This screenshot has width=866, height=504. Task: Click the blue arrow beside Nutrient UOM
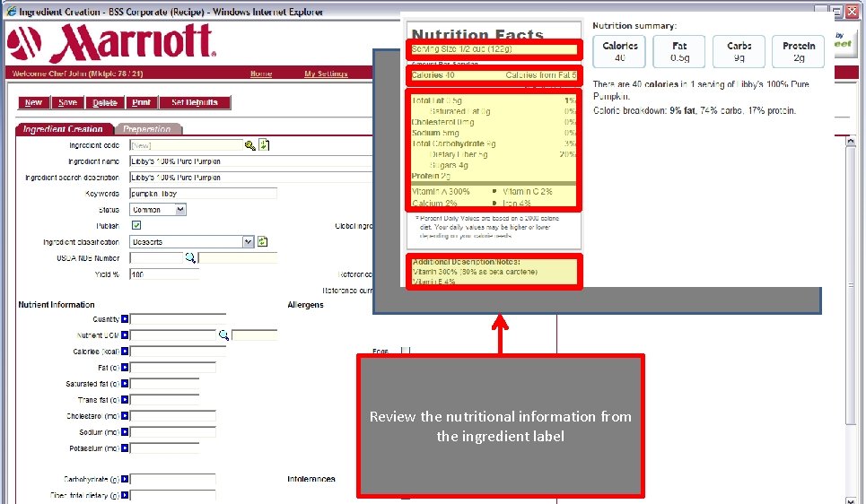(125, 335)
